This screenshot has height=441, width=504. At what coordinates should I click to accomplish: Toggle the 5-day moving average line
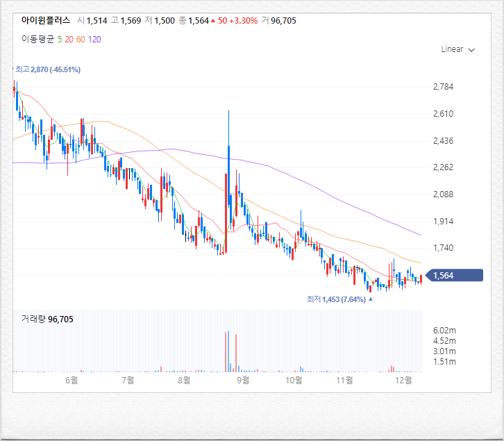click(60, 40)
